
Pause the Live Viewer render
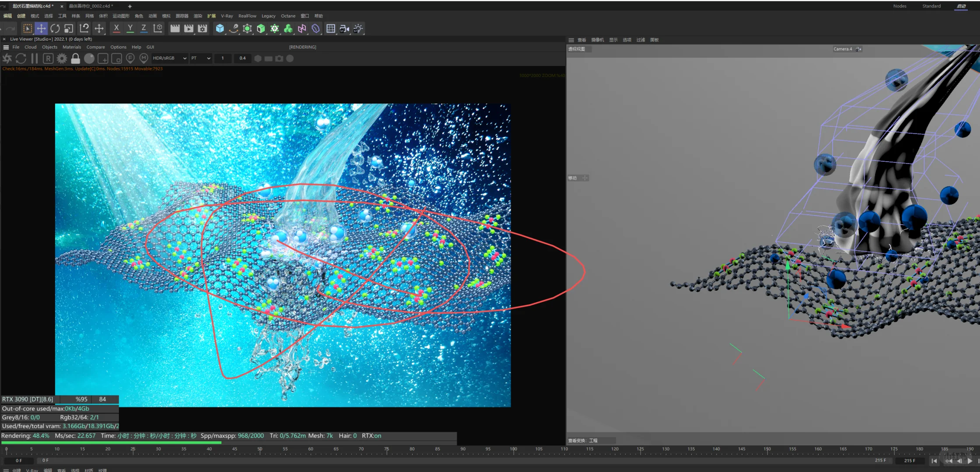tap(35, 58)
